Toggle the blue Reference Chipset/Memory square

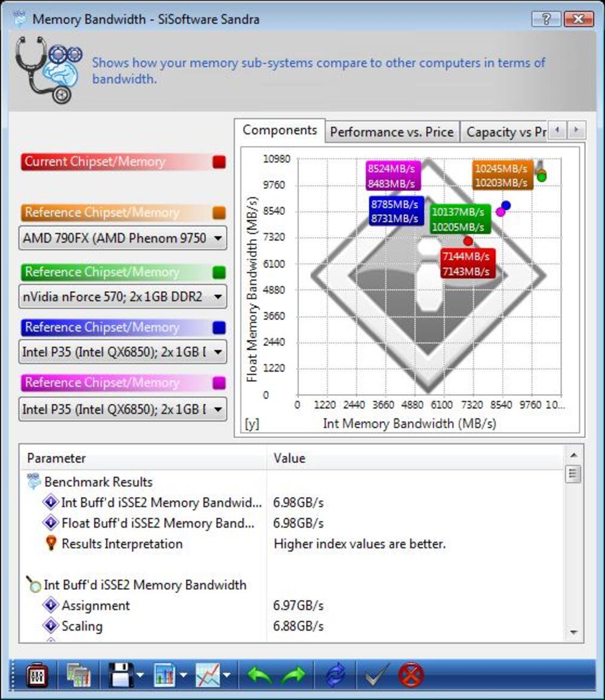click(219, 328)
